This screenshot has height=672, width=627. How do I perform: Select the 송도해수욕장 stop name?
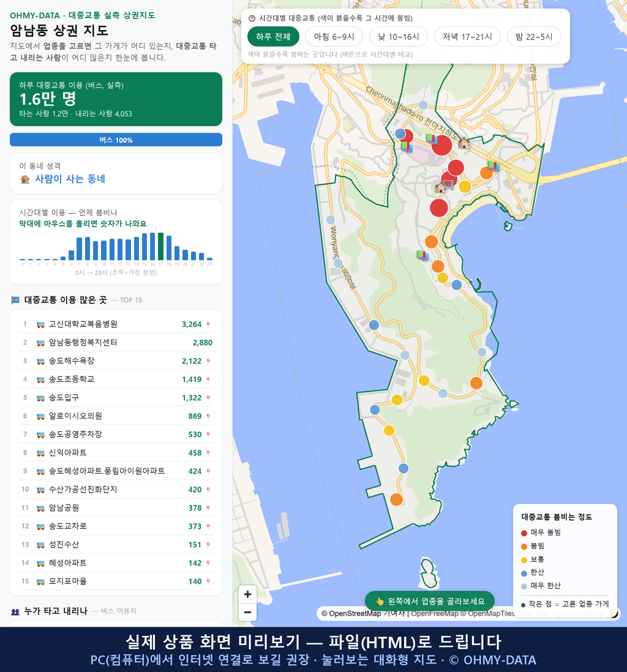pos(71,361)
